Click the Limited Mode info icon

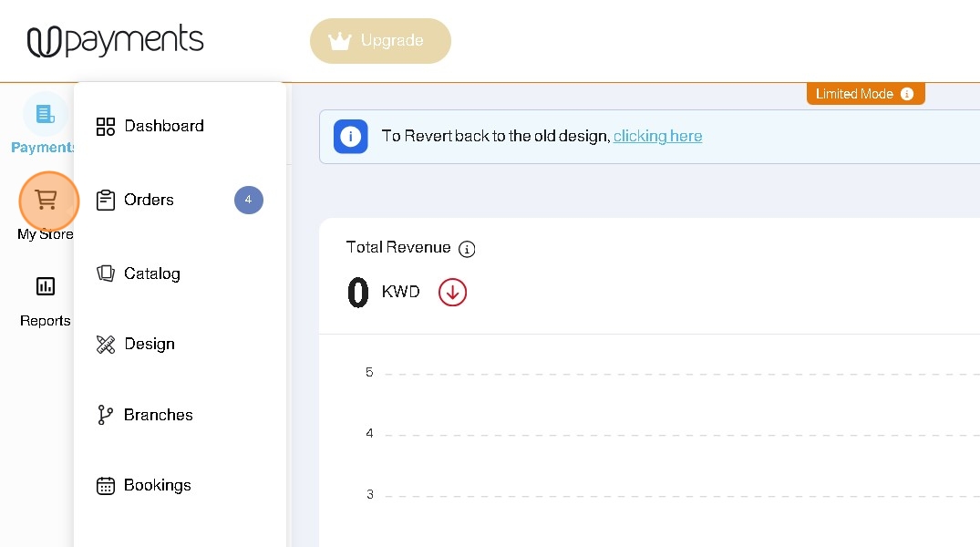[x=906, y=94]
